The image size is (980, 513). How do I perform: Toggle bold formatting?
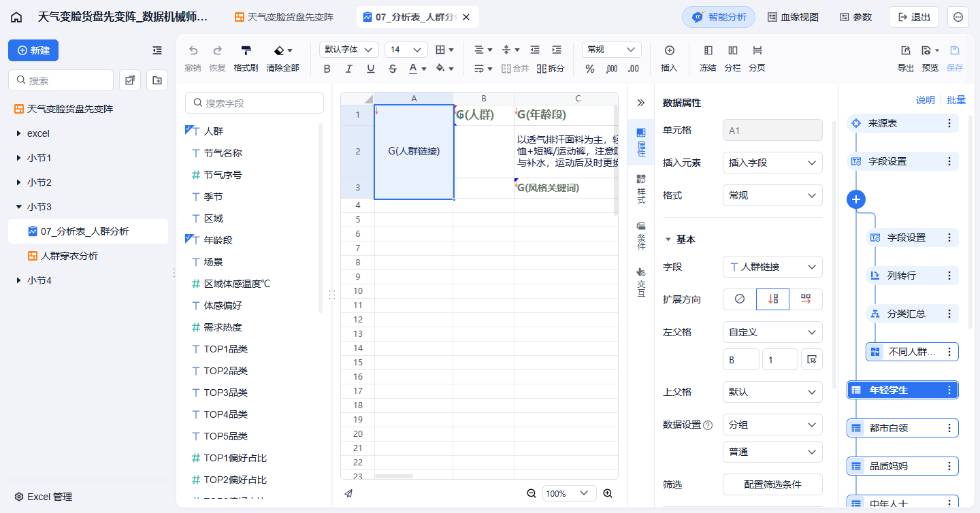(x=327, y=69)
